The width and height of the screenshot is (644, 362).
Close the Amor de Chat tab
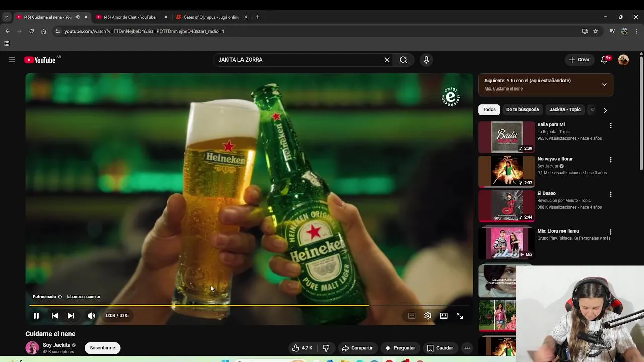click(166, 17)
